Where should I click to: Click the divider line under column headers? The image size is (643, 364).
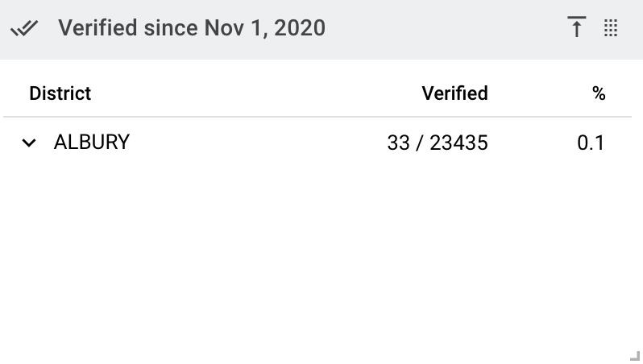tap(317, 117)
